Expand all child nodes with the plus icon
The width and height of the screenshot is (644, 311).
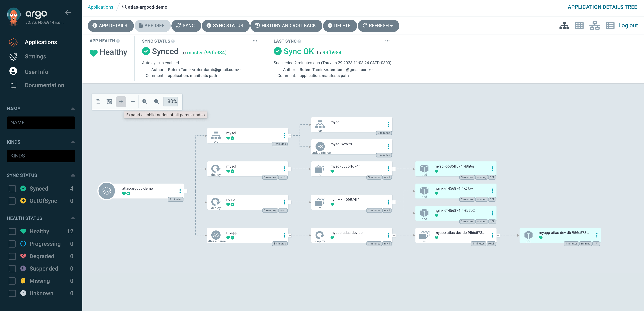[x=121, y=101]
